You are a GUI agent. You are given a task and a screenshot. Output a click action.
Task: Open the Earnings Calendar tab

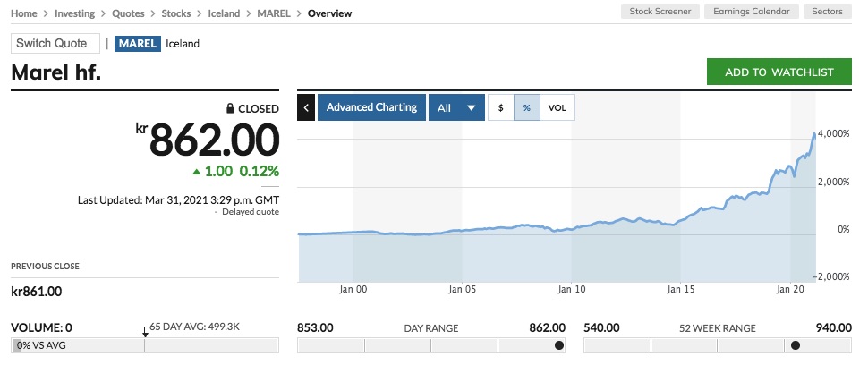coord(751,12)
